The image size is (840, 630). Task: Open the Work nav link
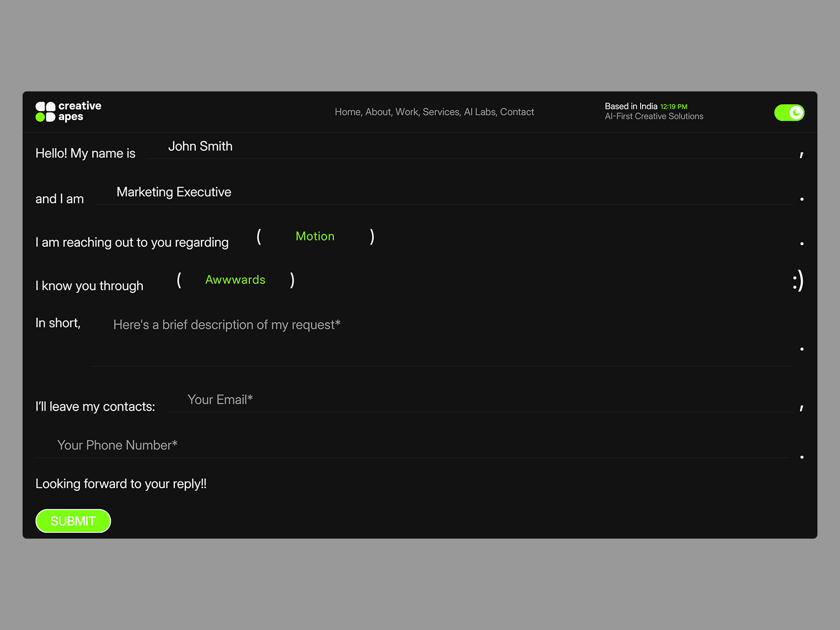tap(407, 112)
